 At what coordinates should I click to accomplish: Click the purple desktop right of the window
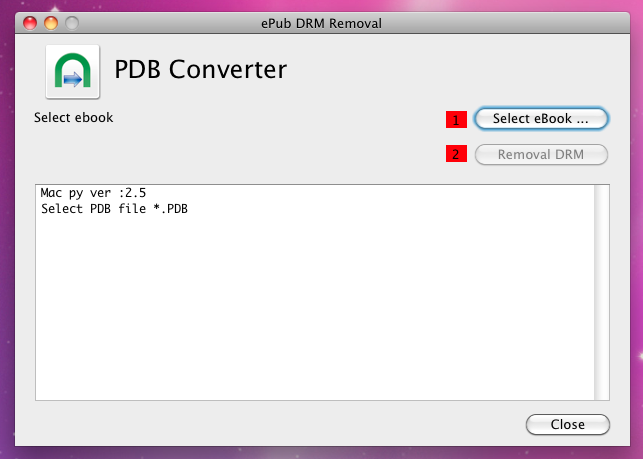point(636,250)
